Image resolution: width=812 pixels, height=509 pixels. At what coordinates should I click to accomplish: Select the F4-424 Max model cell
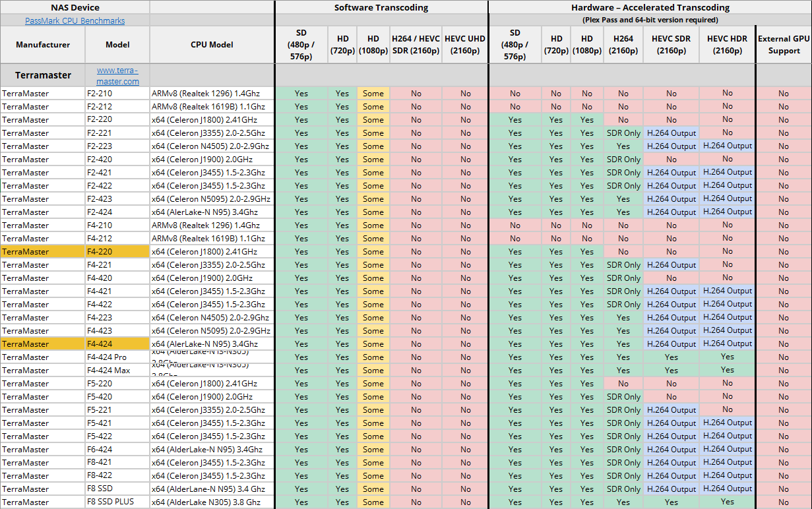point(117,370)
